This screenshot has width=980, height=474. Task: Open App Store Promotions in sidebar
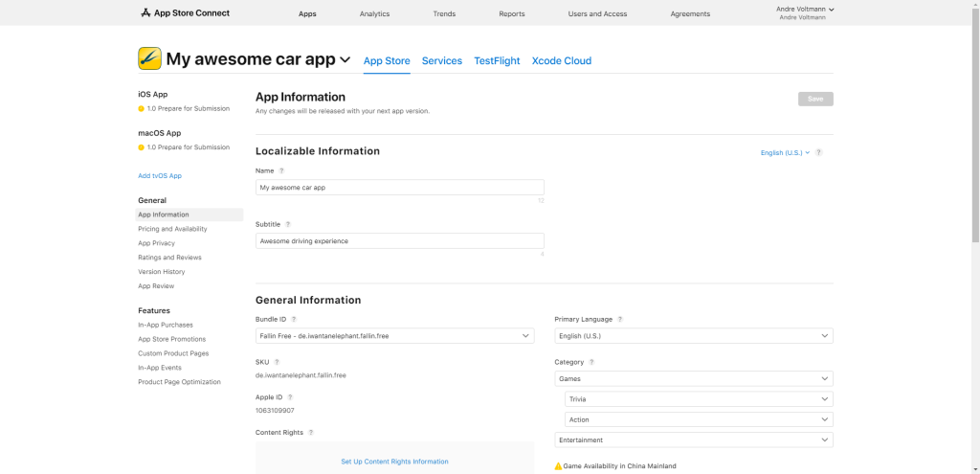(172, 340)
